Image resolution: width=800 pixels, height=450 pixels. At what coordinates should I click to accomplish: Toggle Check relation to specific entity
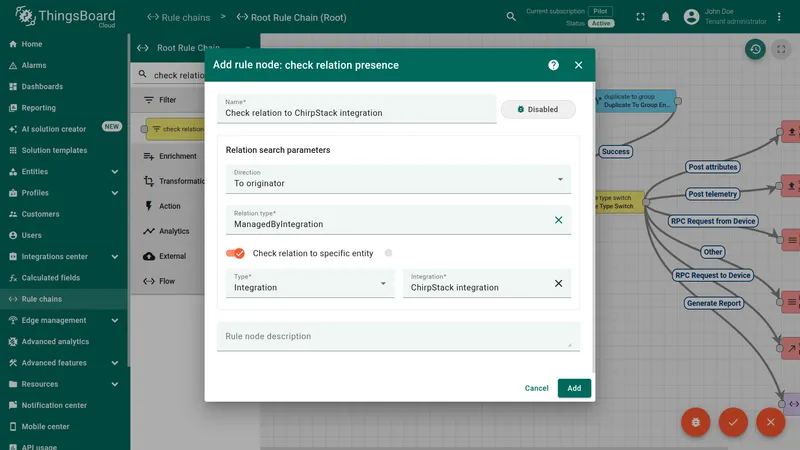pos(235,253)
